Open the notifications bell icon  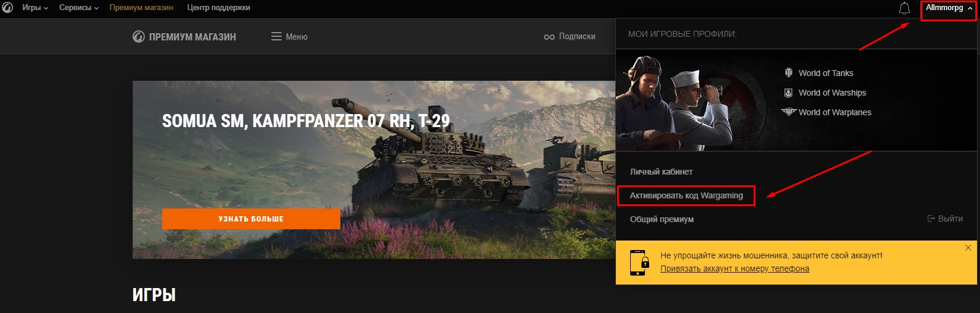click(x=904, y=8)
